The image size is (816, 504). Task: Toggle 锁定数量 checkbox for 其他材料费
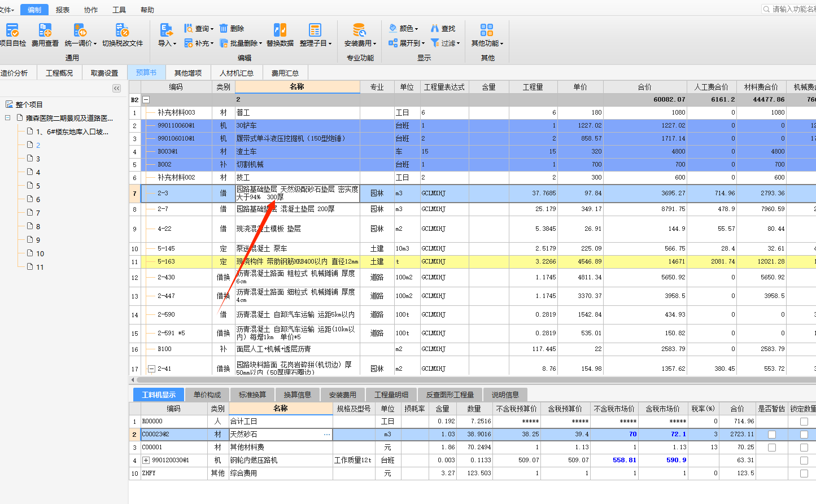(804, 448)
